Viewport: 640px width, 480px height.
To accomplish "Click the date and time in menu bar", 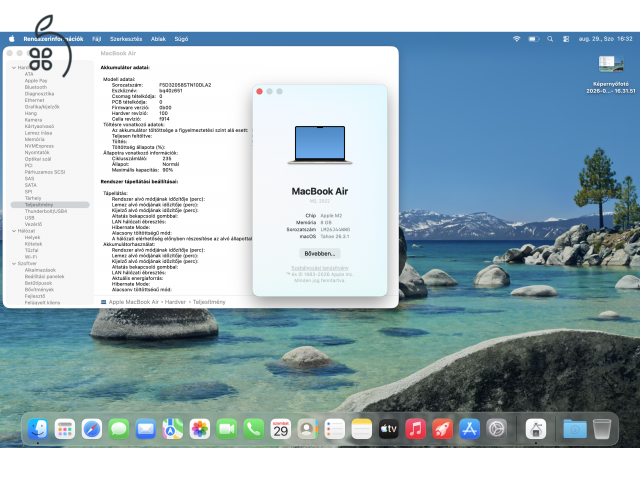I will tap(605, 39).
